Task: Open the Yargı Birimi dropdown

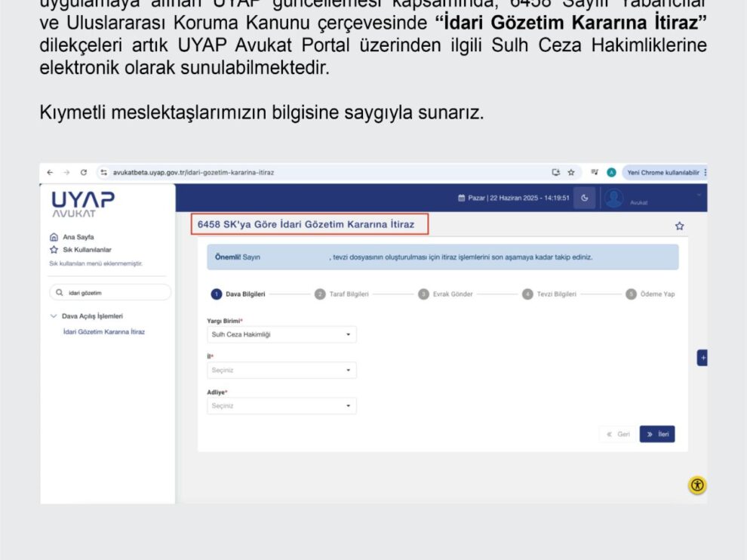Action: [281, 334]
